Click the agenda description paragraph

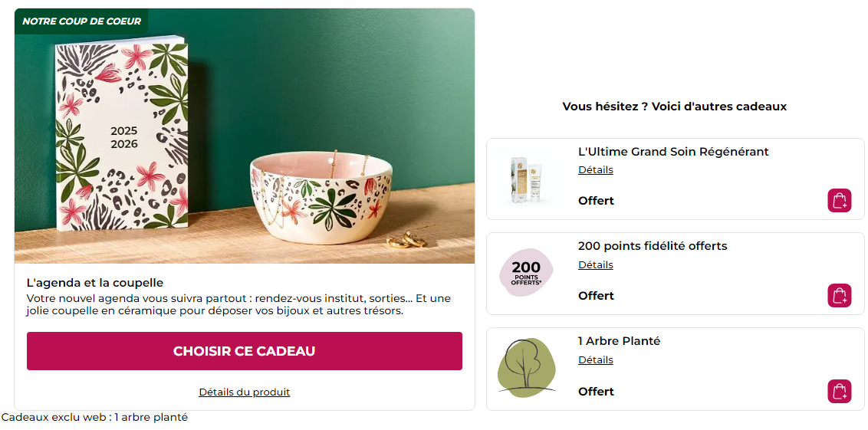[238, 304]
